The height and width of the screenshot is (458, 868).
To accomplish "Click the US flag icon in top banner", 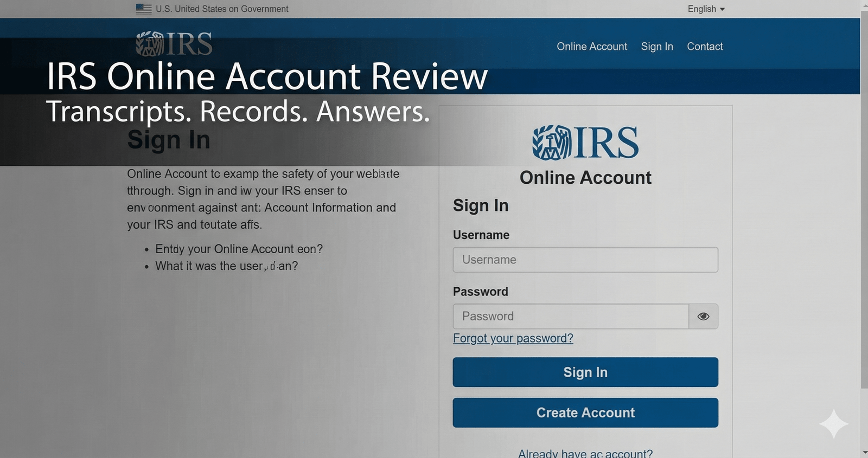I will (x=144, y=9).
